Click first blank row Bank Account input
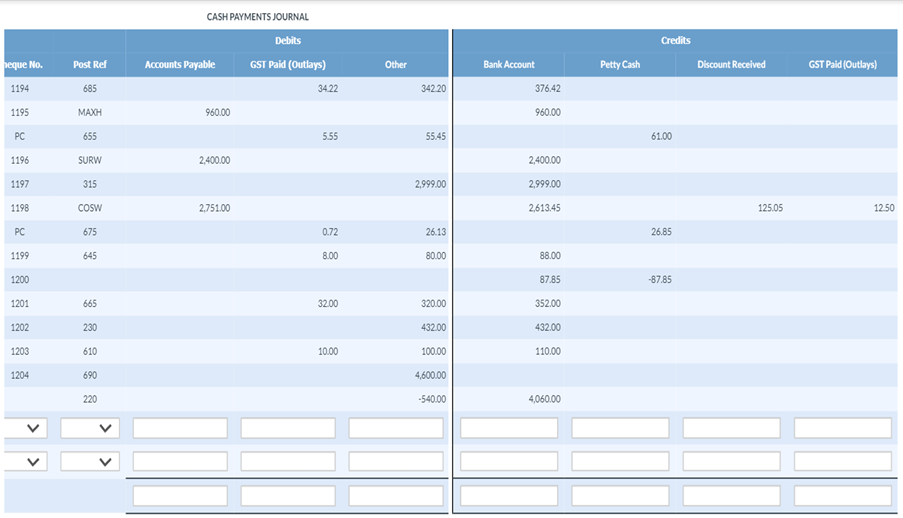The width and height of the screenshot is (903, 518). (509, 428)
